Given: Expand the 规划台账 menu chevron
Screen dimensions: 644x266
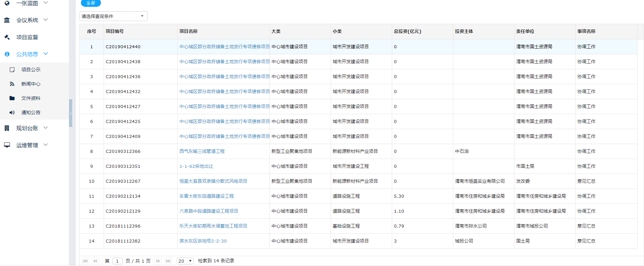Looking at the screenshot, I should (x=46, y=128).
